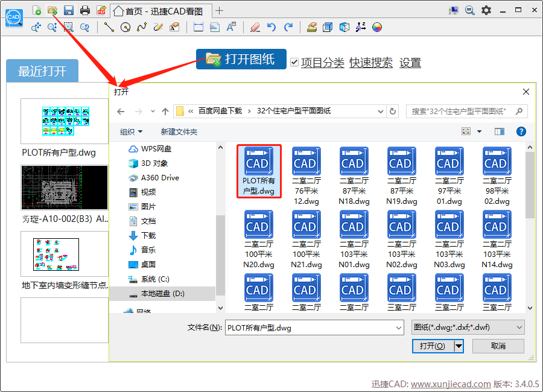Open the text search tool (A icon)
The width and height of the screenshot is (543, 392).
[231, 27]
